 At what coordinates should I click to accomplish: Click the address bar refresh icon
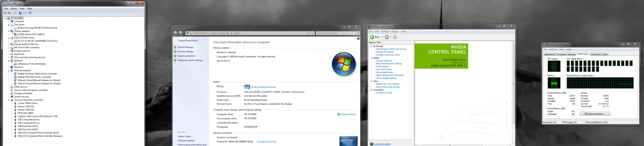pyautogui.click(x=312, y=33)
